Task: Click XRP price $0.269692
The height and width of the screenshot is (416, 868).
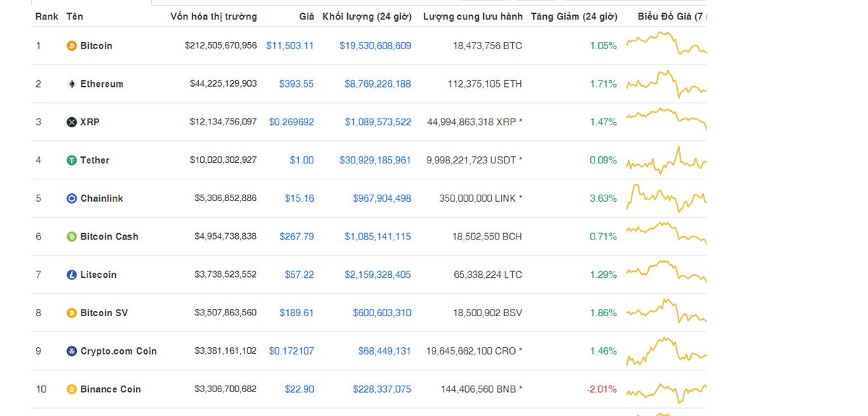Action: [x=292, y=122]
